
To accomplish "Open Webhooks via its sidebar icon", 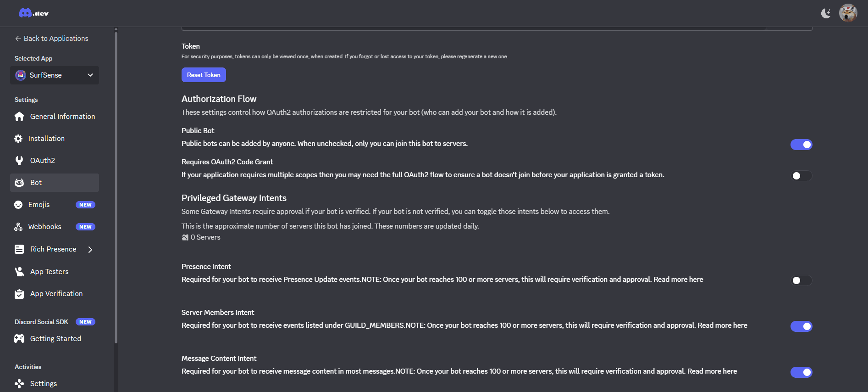I will point(19,226).
